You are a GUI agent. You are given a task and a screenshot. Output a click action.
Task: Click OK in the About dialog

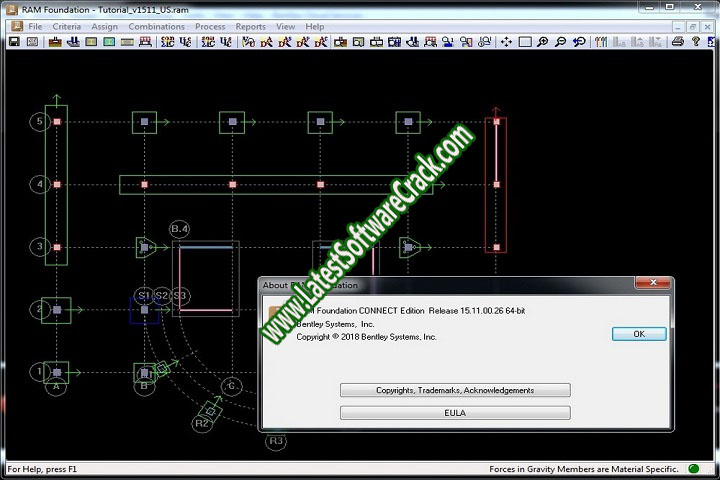click(x=639, y=334)
